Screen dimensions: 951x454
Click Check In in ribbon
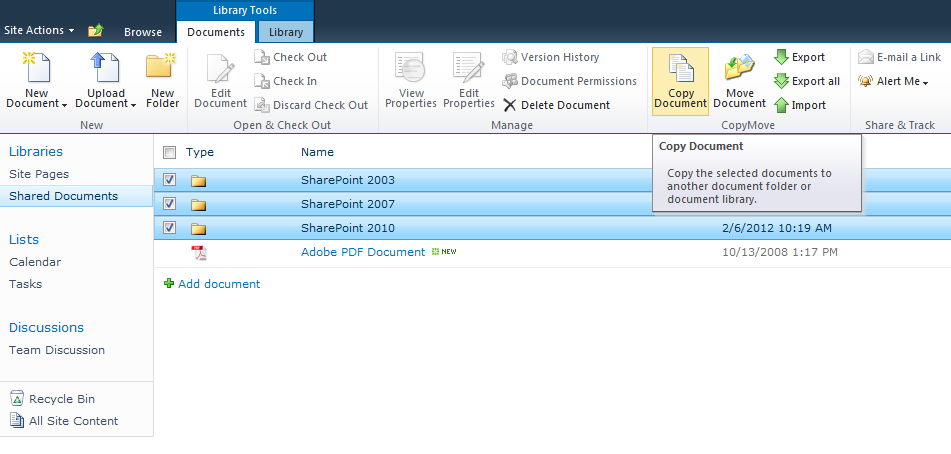[x=286, y=81]
